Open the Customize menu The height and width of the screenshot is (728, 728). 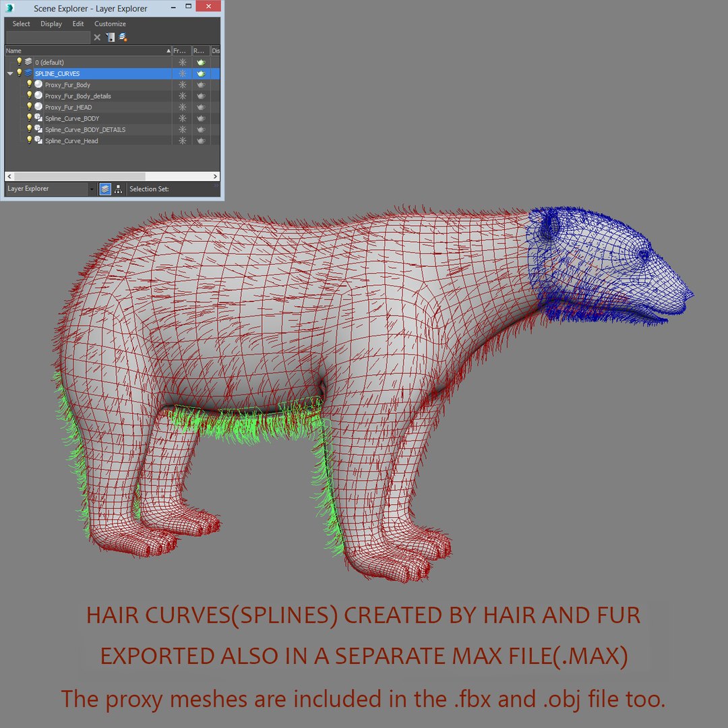[110, 24]
